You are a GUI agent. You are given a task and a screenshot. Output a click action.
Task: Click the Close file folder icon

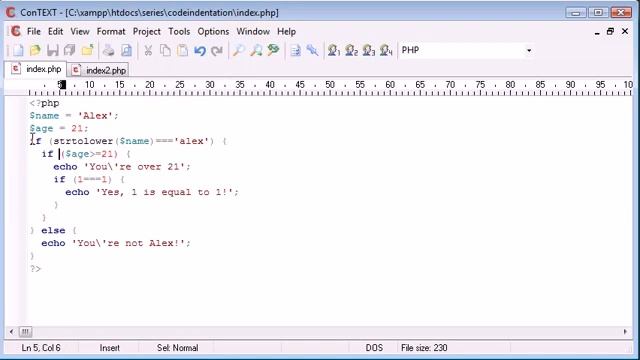pos(87,50)
